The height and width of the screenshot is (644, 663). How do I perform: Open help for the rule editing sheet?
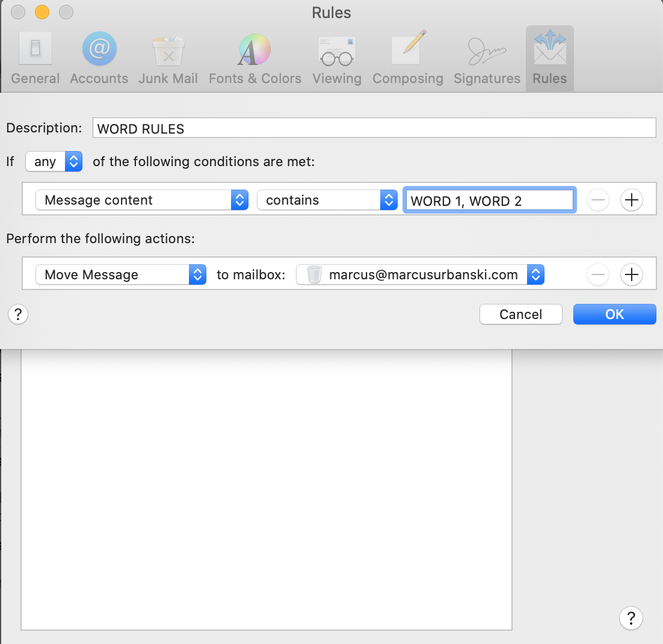(x=18, y=314)
